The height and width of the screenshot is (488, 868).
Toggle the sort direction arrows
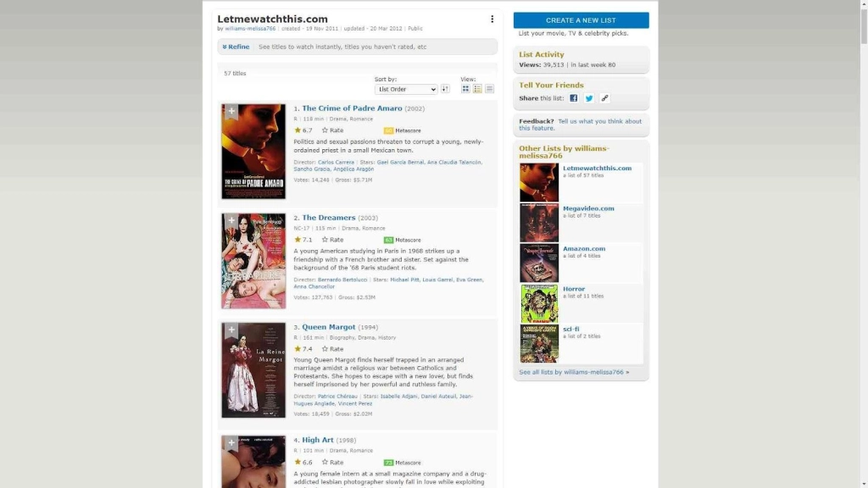coord(444,89)
